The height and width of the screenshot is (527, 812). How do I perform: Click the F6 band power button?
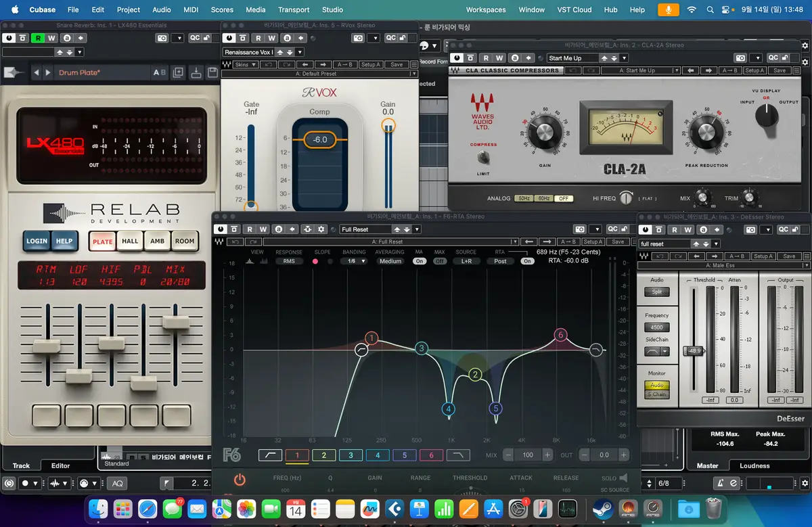pos(240,480)
